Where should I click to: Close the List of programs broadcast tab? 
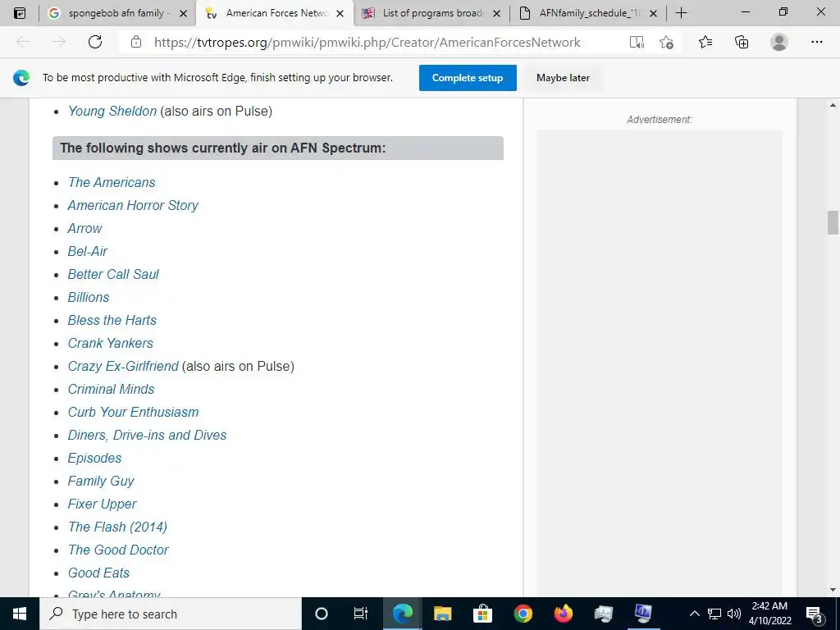click(496, 13)
